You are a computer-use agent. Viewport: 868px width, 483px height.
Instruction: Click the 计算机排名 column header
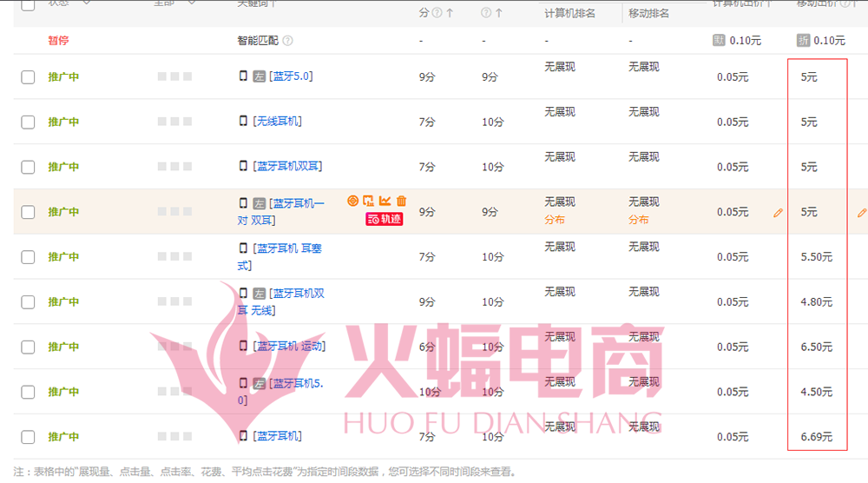[569, 14]
